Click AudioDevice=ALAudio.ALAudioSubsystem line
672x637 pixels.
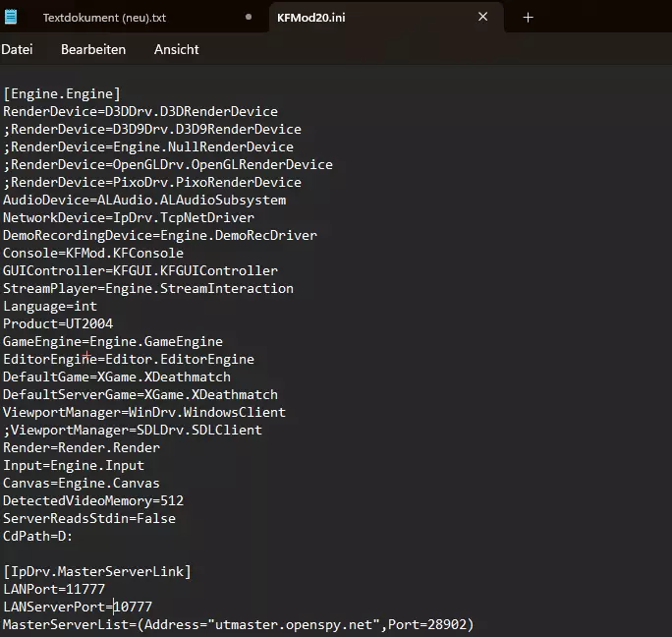tap(144, 200)
